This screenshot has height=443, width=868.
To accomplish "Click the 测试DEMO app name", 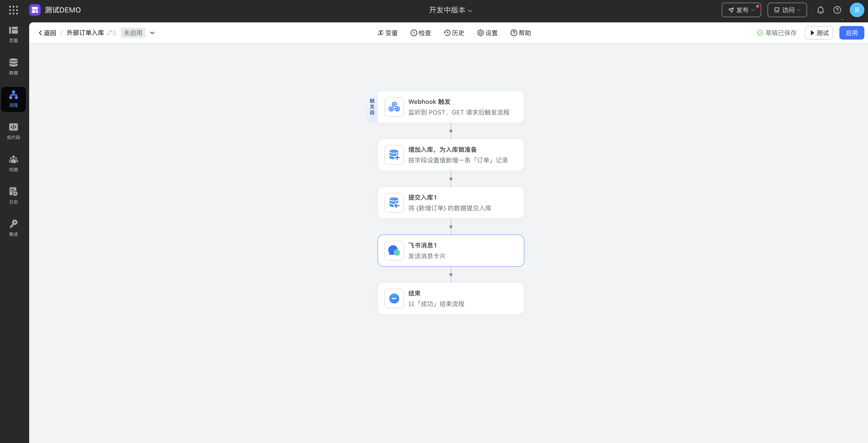I will click(63, 10).
